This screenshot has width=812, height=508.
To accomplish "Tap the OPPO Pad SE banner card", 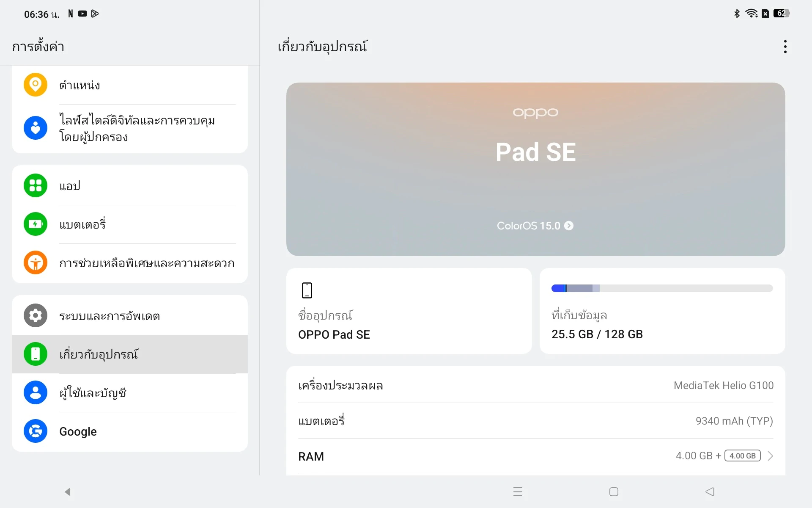I will pyautogui.click(x=535, y=169).
